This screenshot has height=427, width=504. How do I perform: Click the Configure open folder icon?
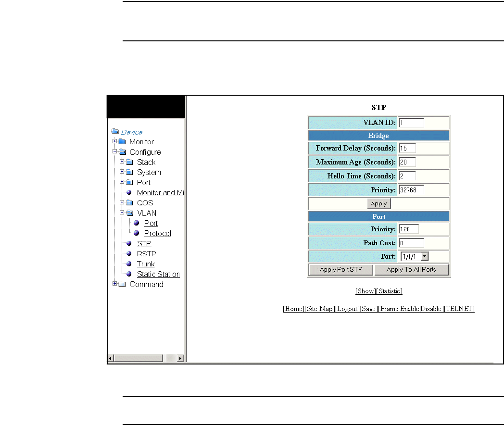[122, 151]
